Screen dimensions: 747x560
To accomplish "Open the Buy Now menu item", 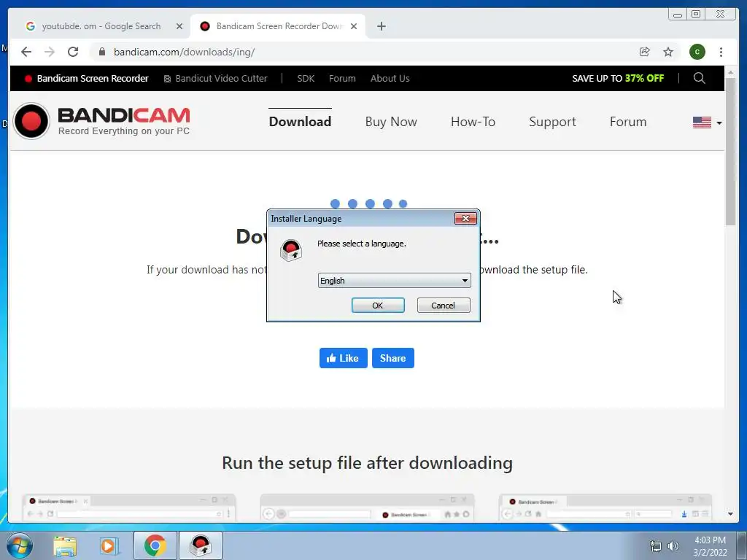I will point(391,122).
